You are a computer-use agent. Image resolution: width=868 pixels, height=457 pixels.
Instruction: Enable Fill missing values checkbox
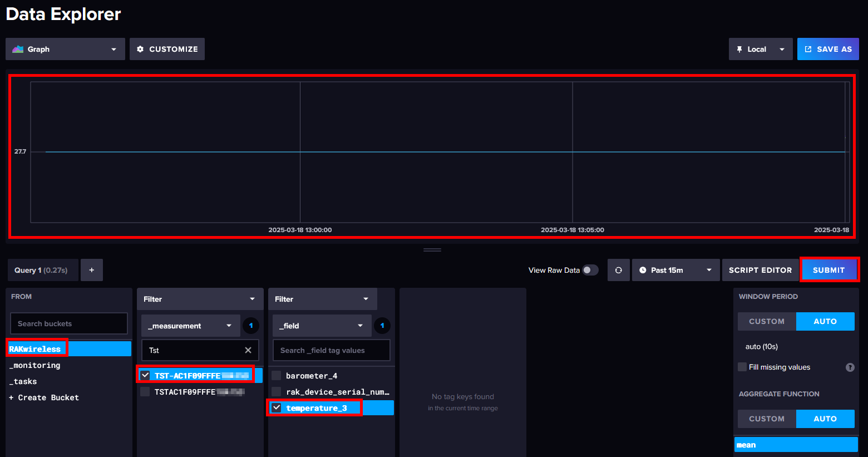pos(742,367)
